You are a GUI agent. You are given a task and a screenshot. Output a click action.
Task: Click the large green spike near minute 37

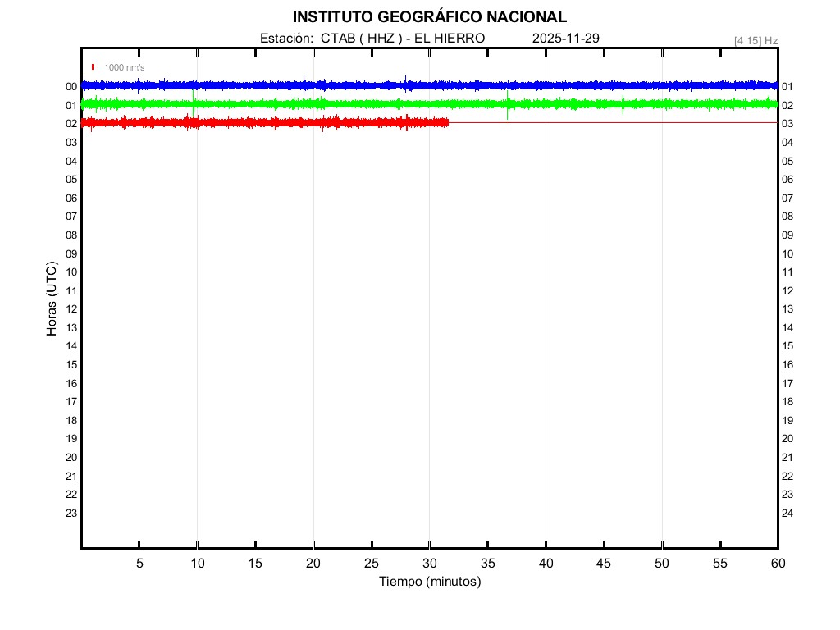click(x=508, y=107)
